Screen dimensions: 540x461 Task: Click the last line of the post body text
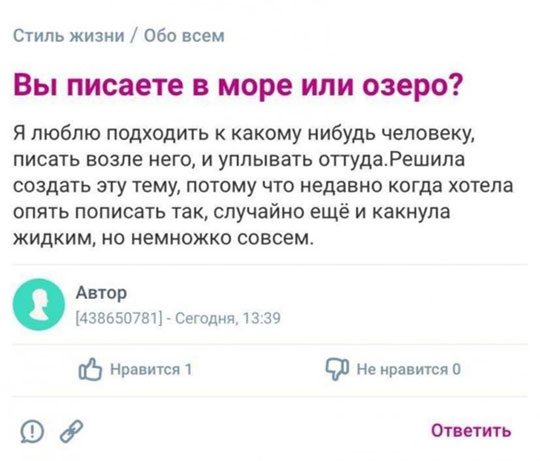click(164, 238)
